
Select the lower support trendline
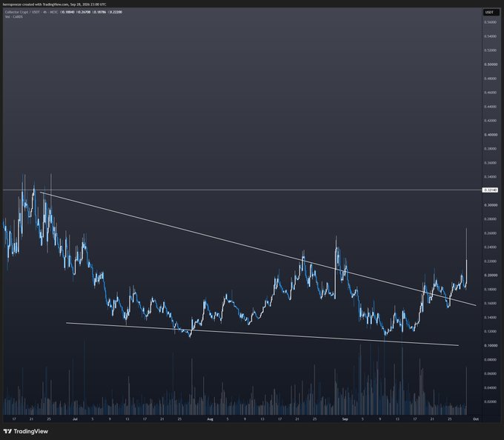262,334
